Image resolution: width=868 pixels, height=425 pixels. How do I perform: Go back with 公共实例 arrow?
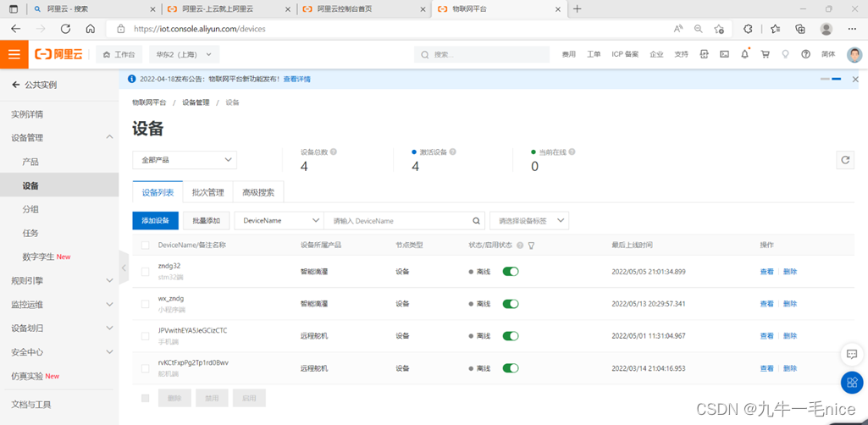point(15,85)
